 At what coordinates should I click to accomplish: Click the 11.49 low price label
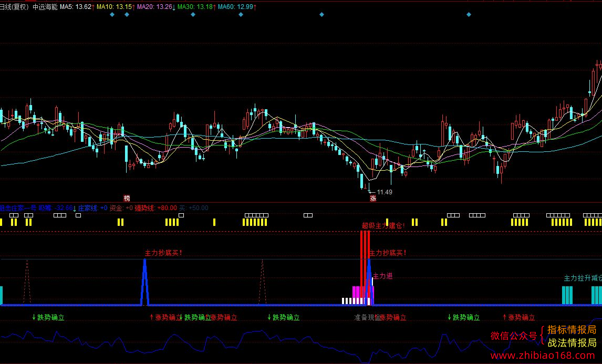(385, 192)
